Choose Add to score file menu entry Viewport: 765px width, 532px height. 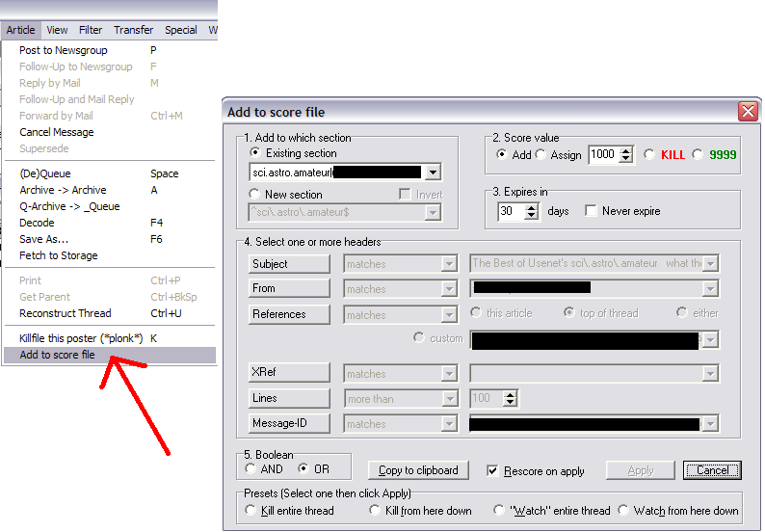(57, 356)
